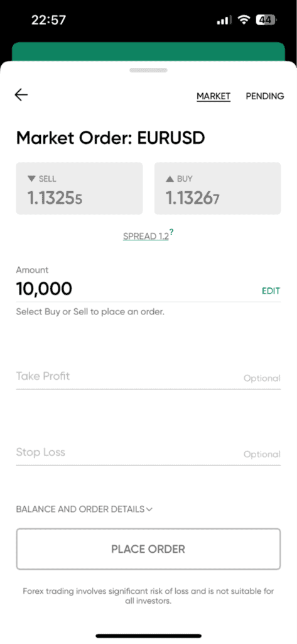The width and height of the screenshot is (297, 644).
Task: Tap the BUY up-triangle icon
Action: pyautogui.click(x=170, y=179)
